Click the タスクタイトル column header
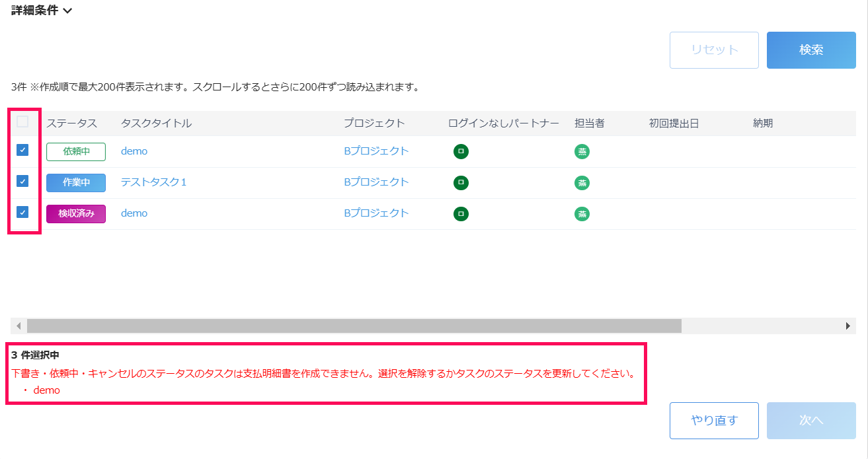Viewport: 868px width, 459px height. tap(157, 124)
